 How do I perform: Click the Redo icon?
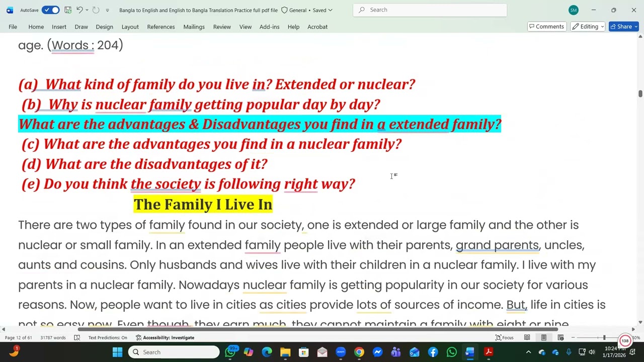coord(96,10)
